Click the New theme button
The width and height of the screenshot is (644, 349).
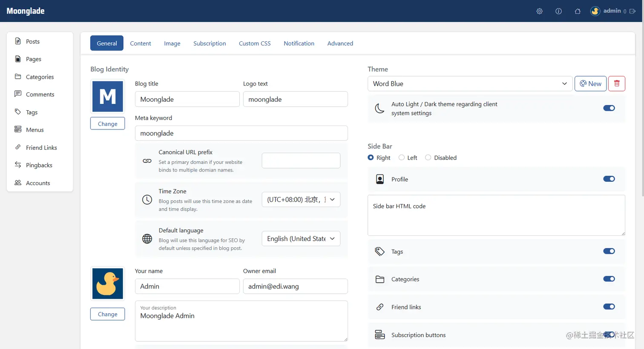point(591,83)
